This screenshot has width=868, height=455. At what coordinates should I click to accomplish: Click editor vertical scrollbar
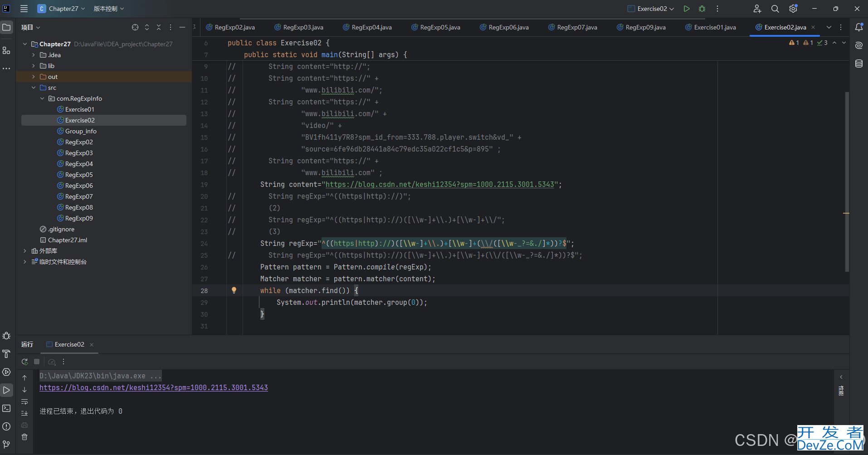(x=847, y=181)
